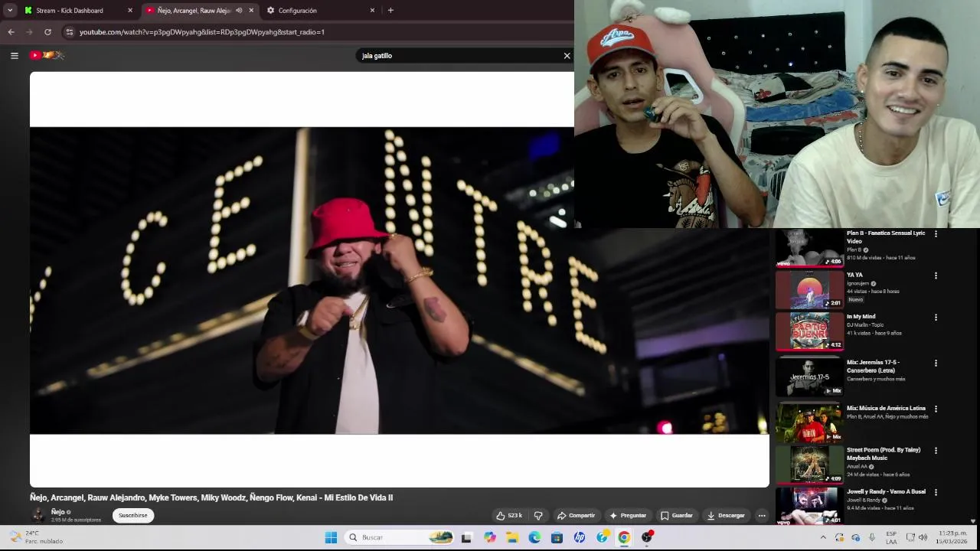Like the video showing 523 k
Image resolution: width=980 pixels, height=551 pixels.
coord(509,515)
